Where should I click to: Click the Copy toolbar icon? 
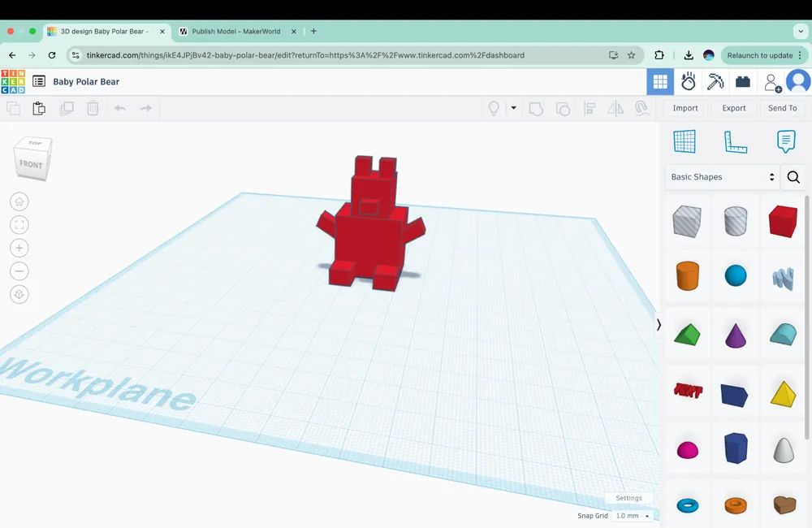14,108
